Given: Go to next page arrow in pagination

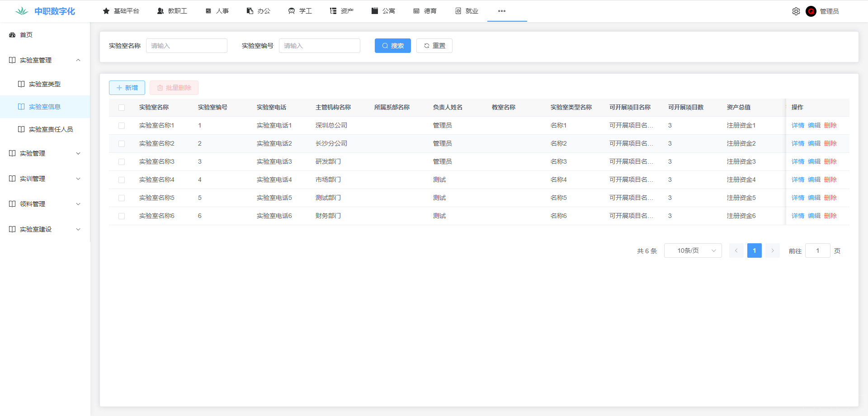Looking at the screenshot, I should click(x=773, y=251).
